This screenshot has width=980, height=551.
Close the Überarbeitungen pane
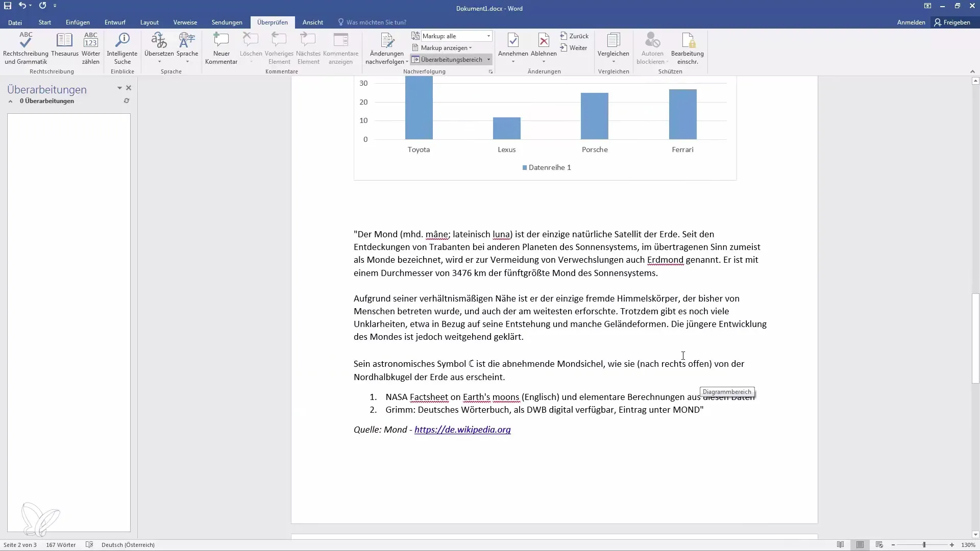click(x=129, y=88)
